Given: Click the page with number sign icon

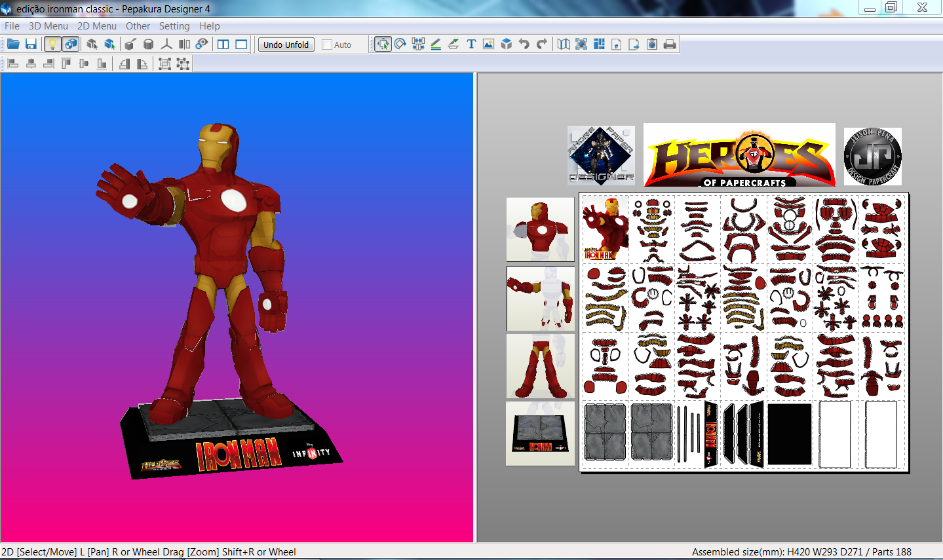Looking at the screenshot, I should click(617, 45).
